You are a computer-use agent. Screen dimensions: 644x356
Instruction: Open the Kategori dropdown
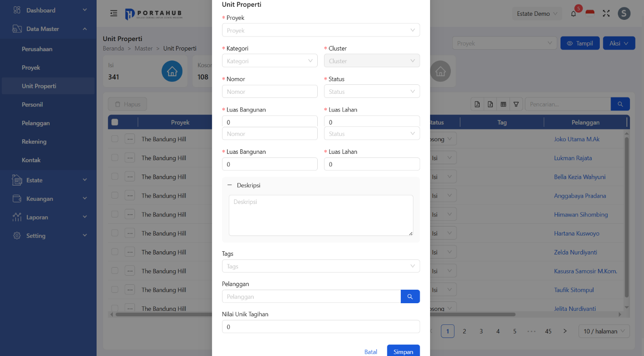click(269, 61)
